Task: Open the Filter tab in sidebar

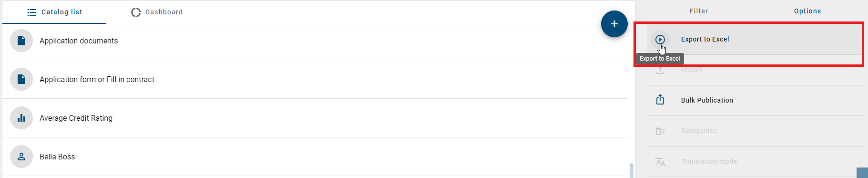Action: click(699, 11)
